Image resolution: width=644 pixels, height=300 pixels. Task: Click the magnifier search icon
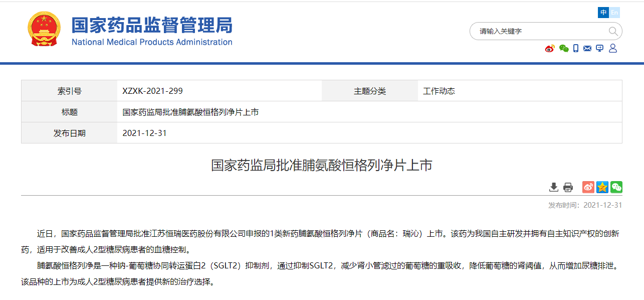(x=613, y=32)
